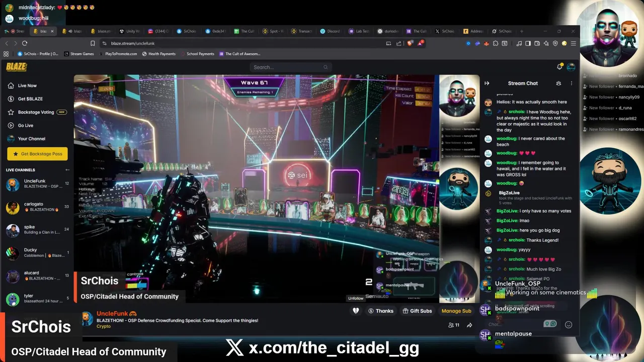This screenshot has height=362, width=644.
Task: Open Your Channel
Action: (27, 138)
